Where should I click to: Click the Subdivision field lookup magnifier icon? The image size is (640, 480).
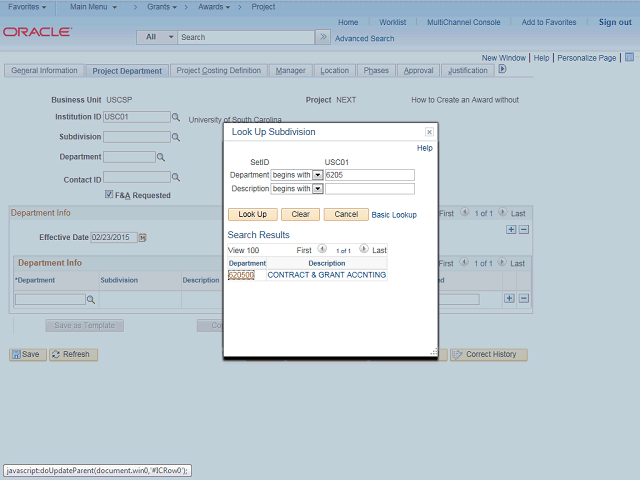coord(176,137)
